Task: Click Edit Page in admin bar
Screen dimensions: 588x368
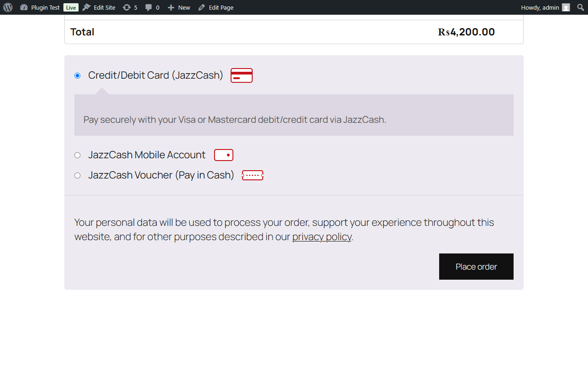Action: coord(216,7)
